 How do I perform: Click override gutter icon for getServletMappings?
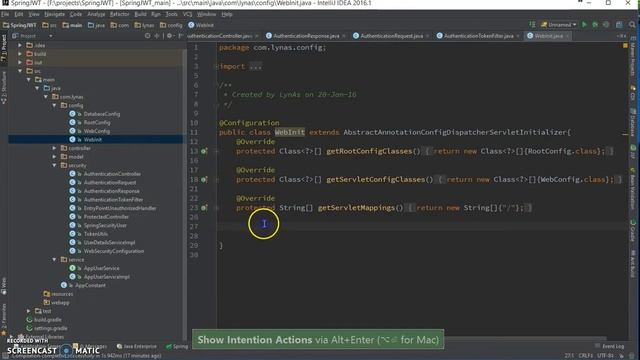[x=204, y=208]
